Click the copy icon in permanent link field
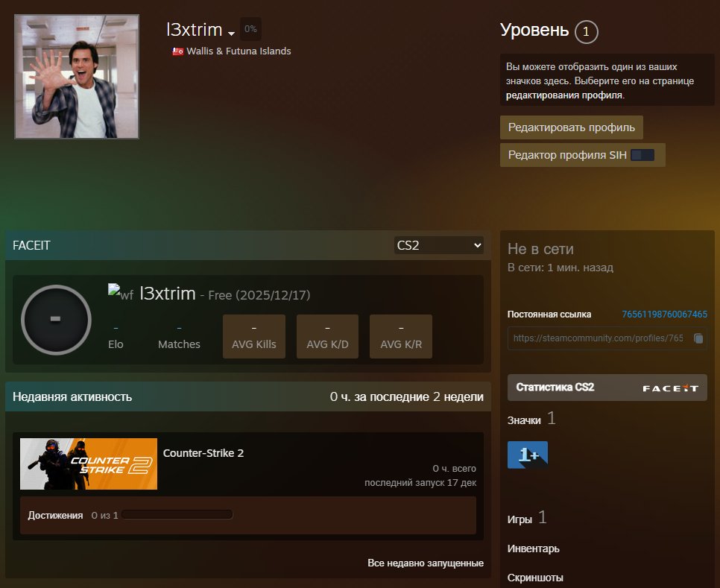 698,338
